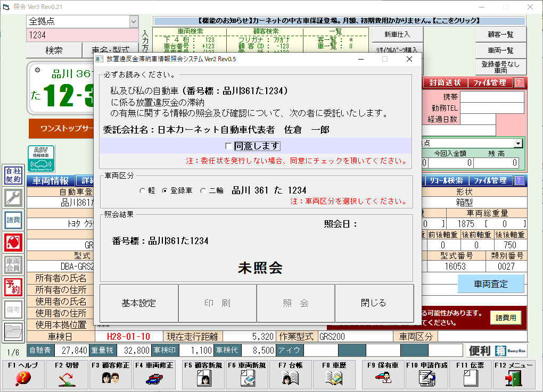Click the red circular logo sidebar icon
The image size is (543, 392).
[x=13, y=242]
